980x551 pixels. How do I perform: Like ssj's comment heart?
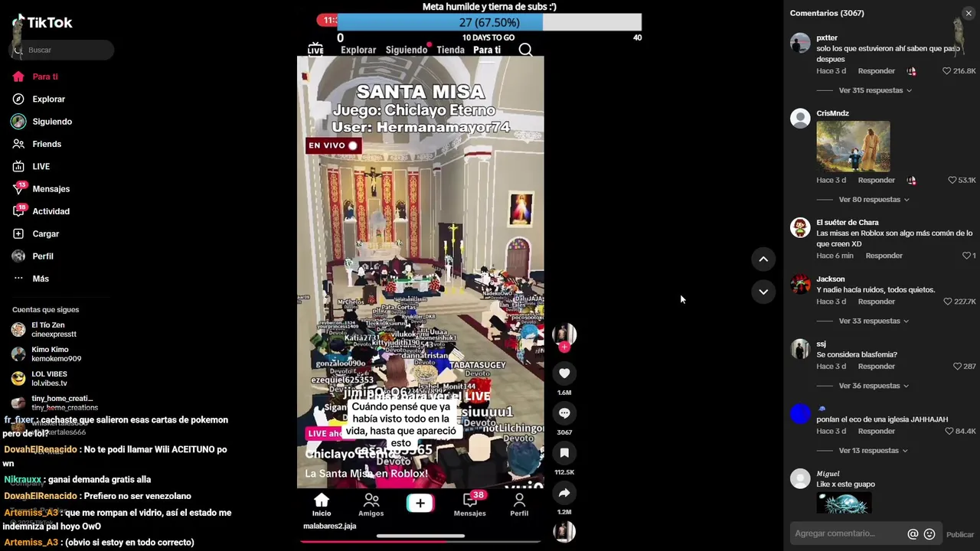(957, 367)
